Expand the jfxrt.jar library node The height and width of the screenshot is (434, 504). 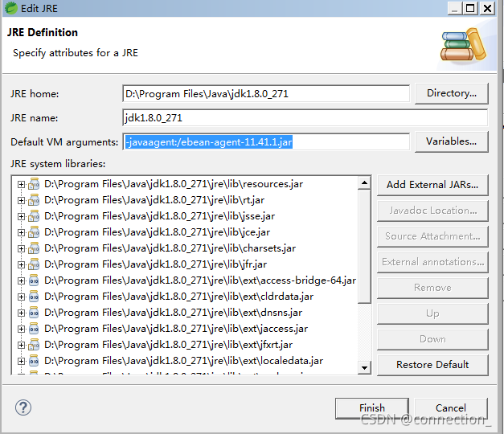21,346
